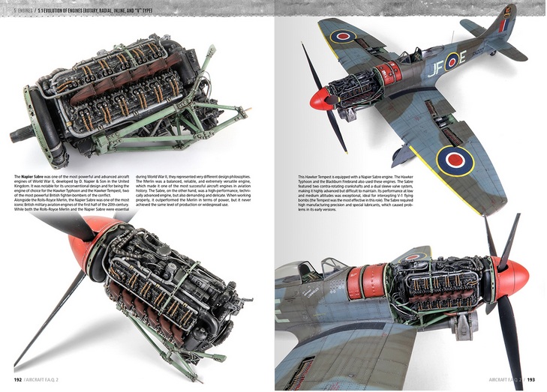The height and width of the screenshot is (392, 547).
Task: Click the Napier Sabre engine with propeller photo
Action: pos(133,296)
